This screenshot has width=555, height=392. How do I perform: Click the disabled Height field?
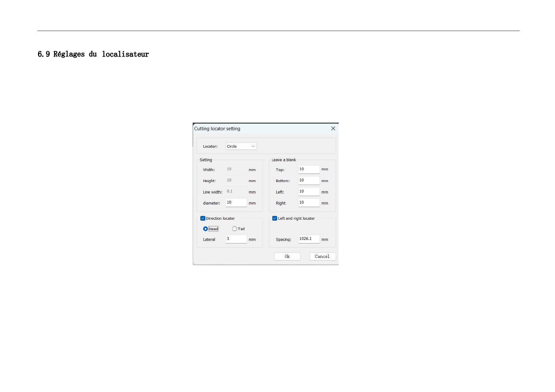(236, 181)
